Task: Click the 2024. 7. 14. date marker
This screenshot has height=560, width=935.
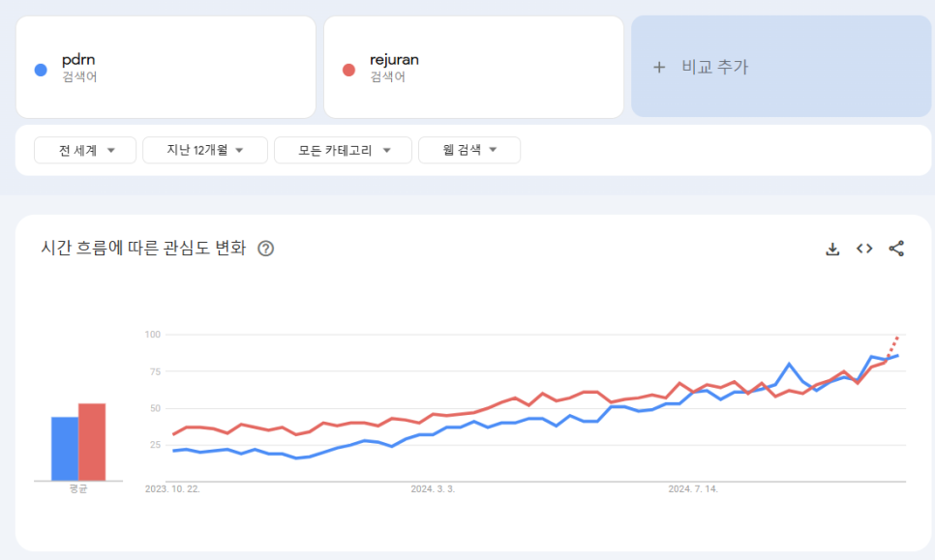Action: [693, 489]
